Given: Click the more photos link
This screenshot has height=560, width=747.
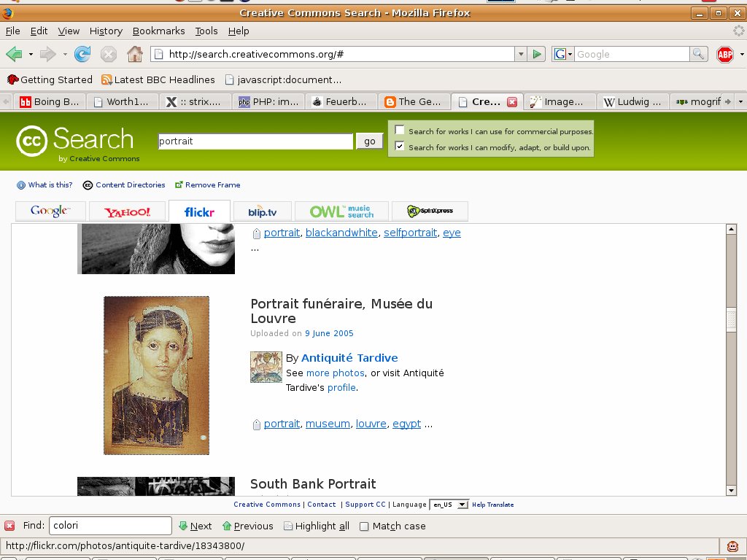Looking at the screenshot, I should [x=336, y=373].
